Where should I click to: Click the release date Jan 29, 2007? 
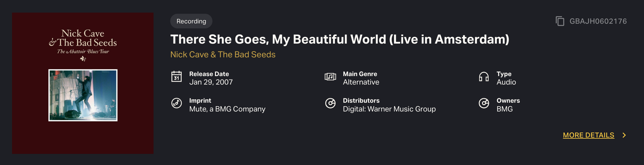point(211,82)
